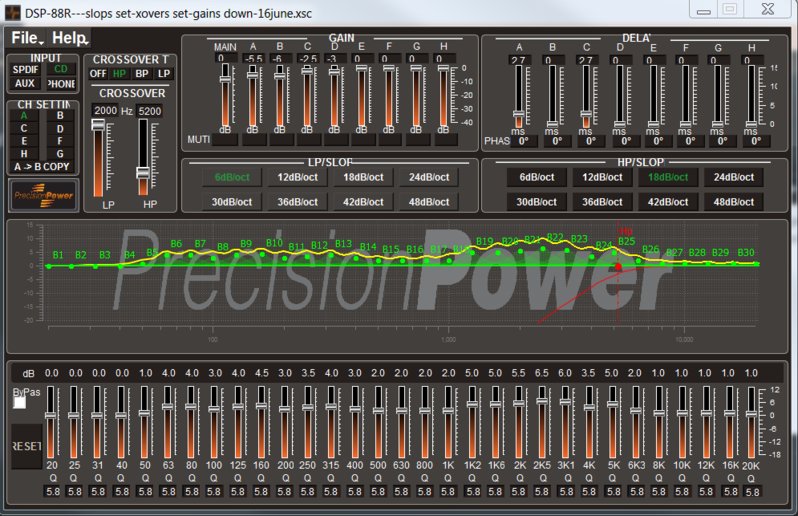Screen dimensions: 798x516
Task: Select channel A in CH SETTING
Action: click(24, 116)
